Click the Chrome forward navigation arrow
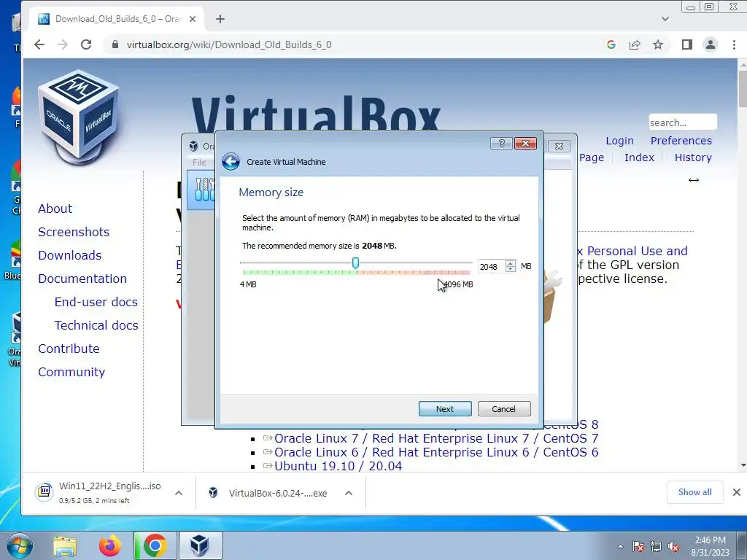Image resolution: width=747 pixels, height=560 pixels. pyautogui.click(x=63, y=44)
